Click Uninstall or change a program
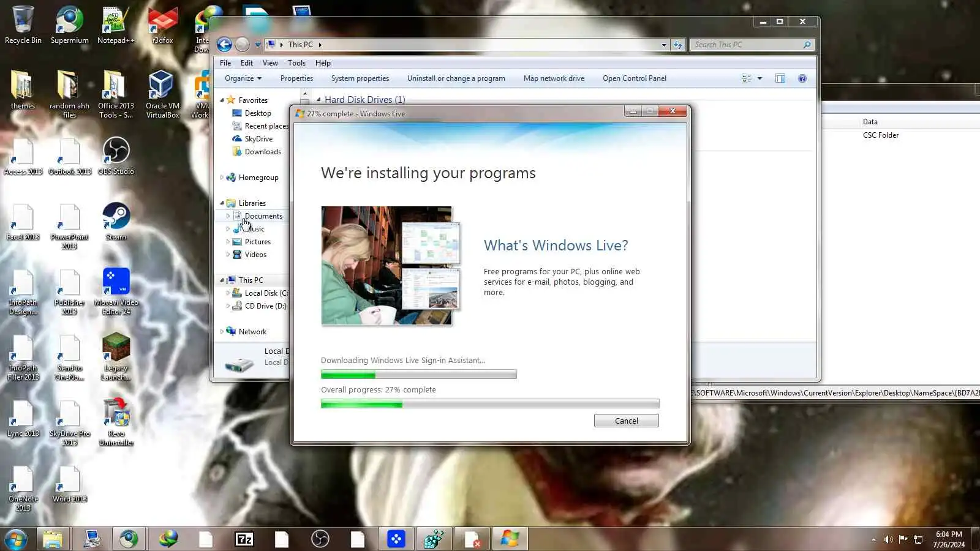Screen dimensions: 980x551 [x=456, y=78]
